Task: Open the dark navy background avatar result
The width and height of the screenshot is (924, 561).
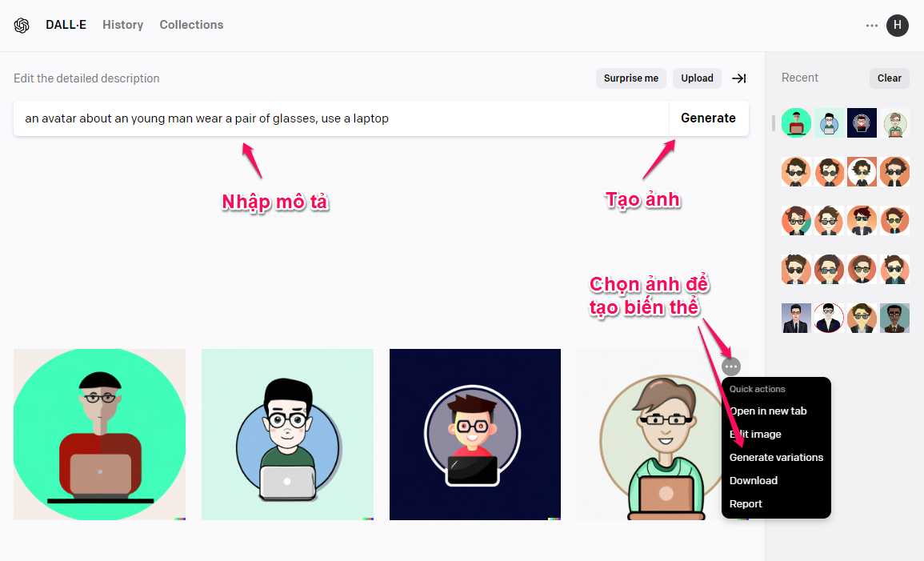Action: click(x=475, y=435)
